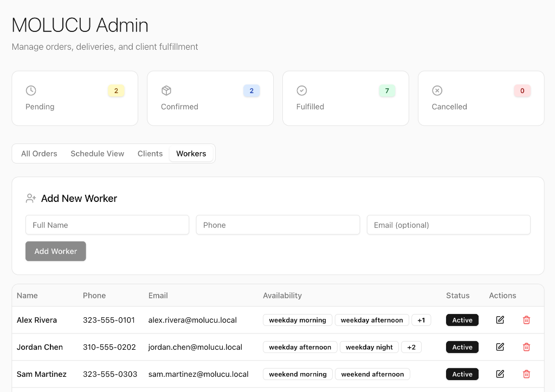Switch to the All Orders tab
The height and width of the screenshot is (392, 555).
tap(39, 153)
